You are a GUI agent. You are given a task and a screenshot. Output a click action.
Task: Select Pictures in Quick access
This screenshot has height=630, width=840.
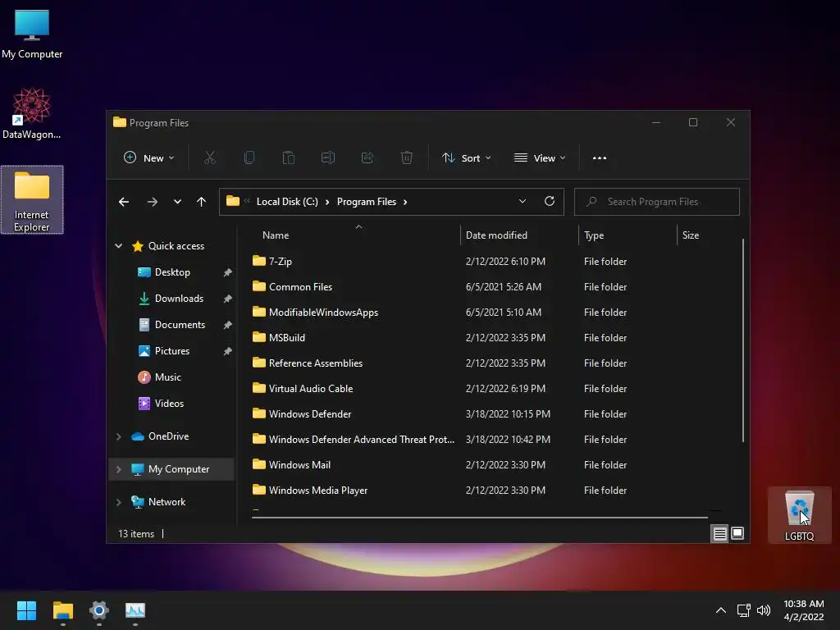[172, 351]
